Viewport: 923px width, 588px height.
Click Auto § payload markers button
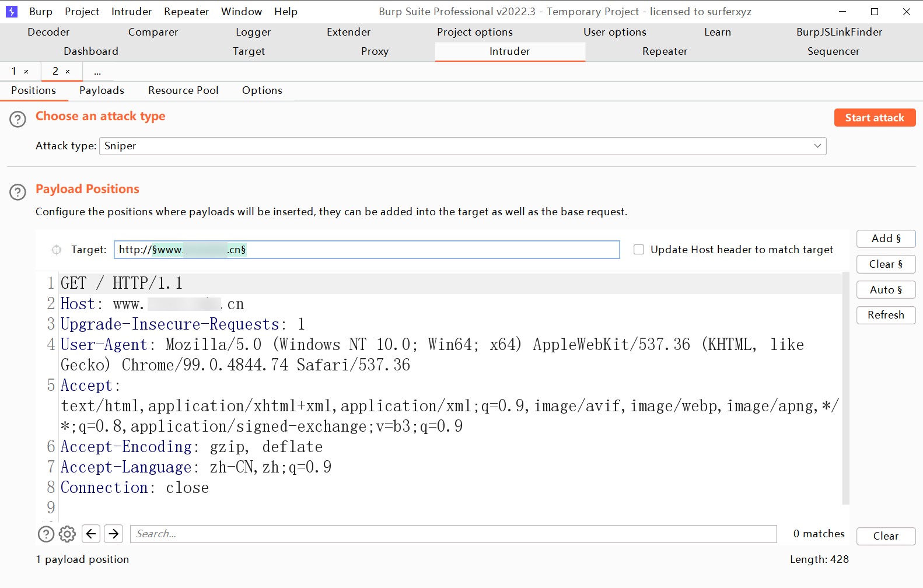tap(886, 290)
